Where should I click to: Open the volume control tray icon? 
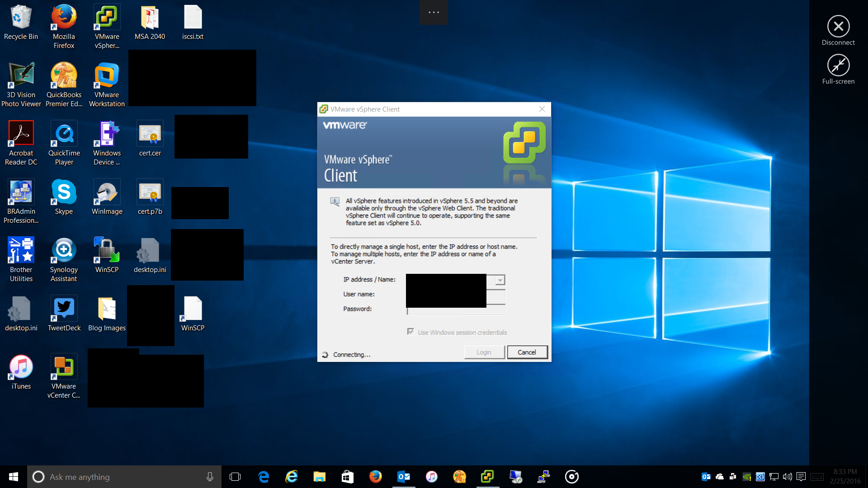(x=788, y=477)
